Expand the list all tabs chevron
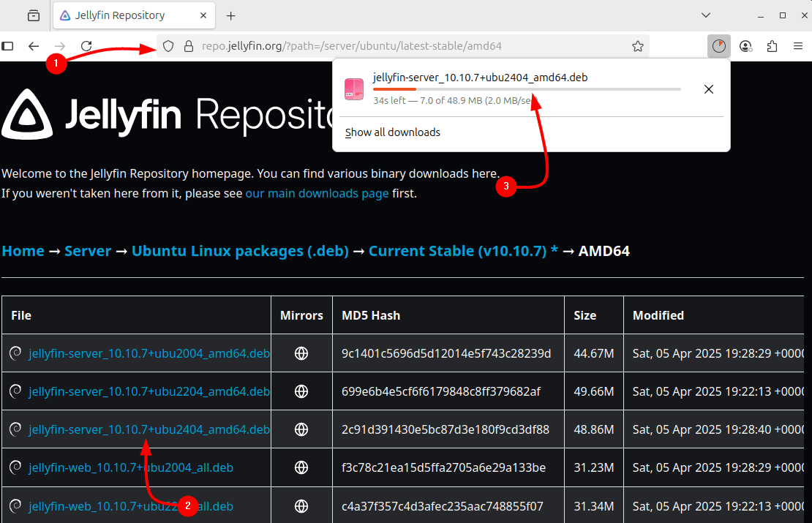The height and width of the screenshot is (523, 812). pos(706,15)
